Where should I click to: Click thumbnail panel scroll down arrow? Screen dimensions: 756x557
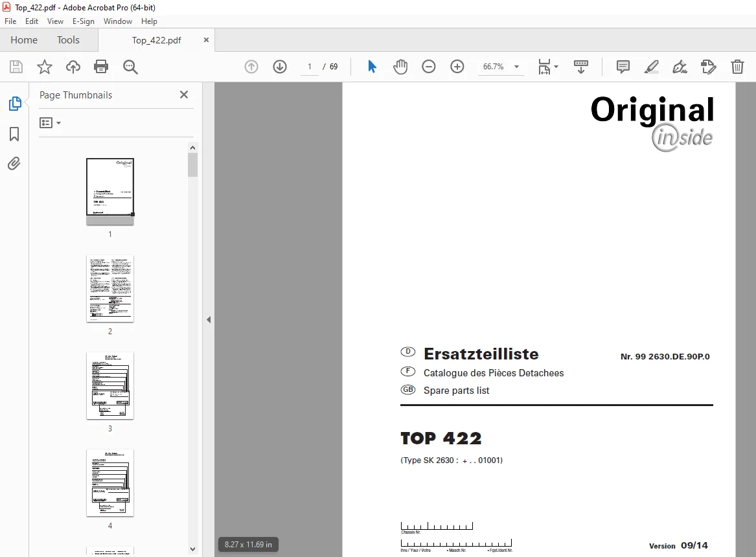(192, 549)
